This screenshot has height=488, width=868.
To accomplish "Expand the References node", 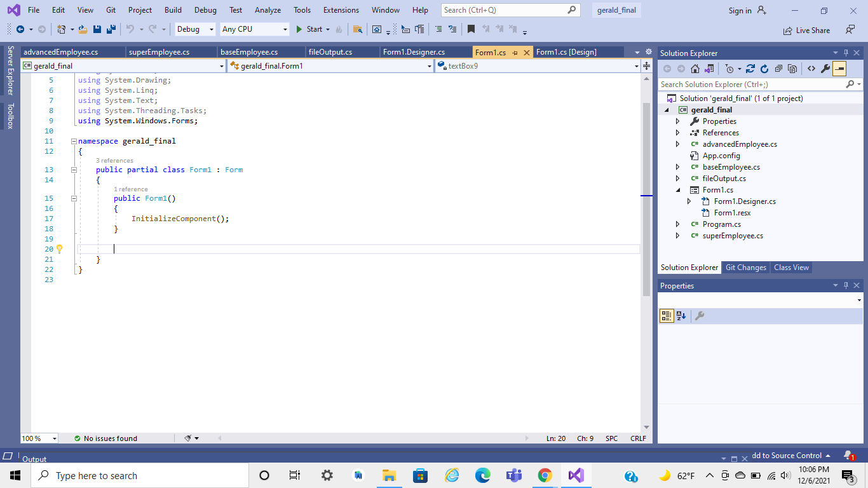I will click(x=677, y=132).
